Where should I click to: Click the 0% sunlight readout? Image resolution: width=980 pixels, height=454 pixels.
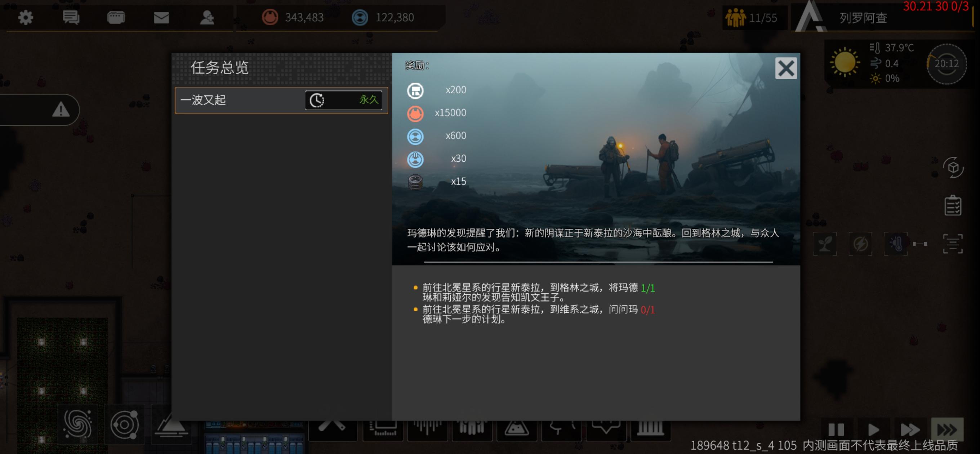pyautogui.click(x=885, y=79)
